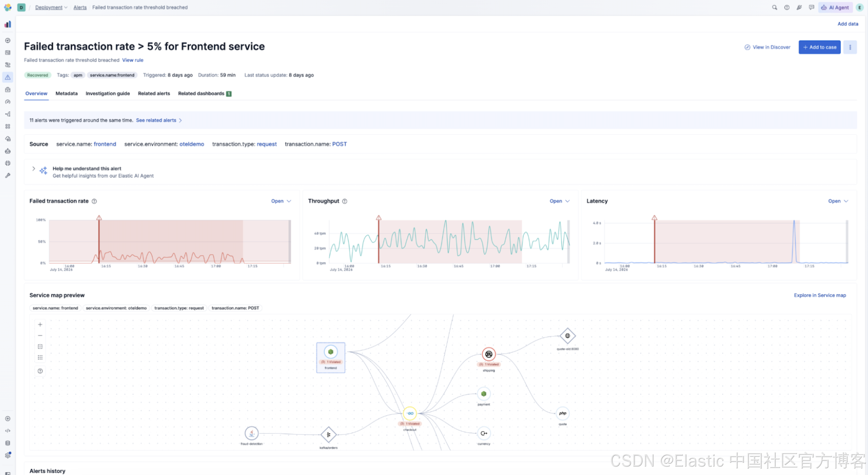Select the payment node in service map

pyautogui.click(x=484, y=394)
